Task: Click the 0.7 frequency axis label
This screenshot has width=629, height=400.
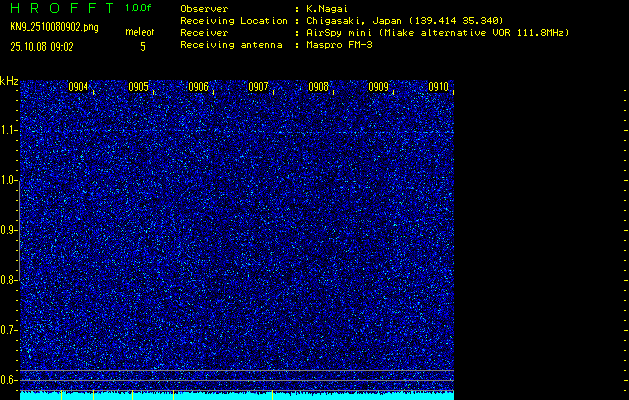Action: click(x=9, y=330)
